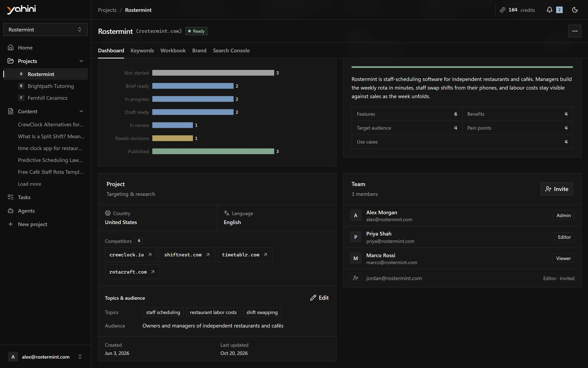Open the Rostermint project switcher dropdown
Viewport: 588px width, 368px height.
coord(46,29)
